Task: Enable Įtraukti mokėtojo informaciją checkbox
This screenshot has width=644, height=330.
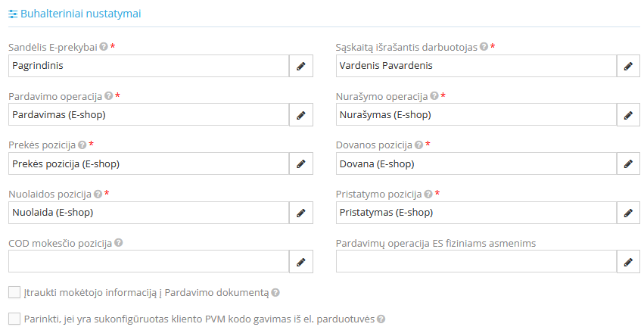Action: [x=14, y=292]
